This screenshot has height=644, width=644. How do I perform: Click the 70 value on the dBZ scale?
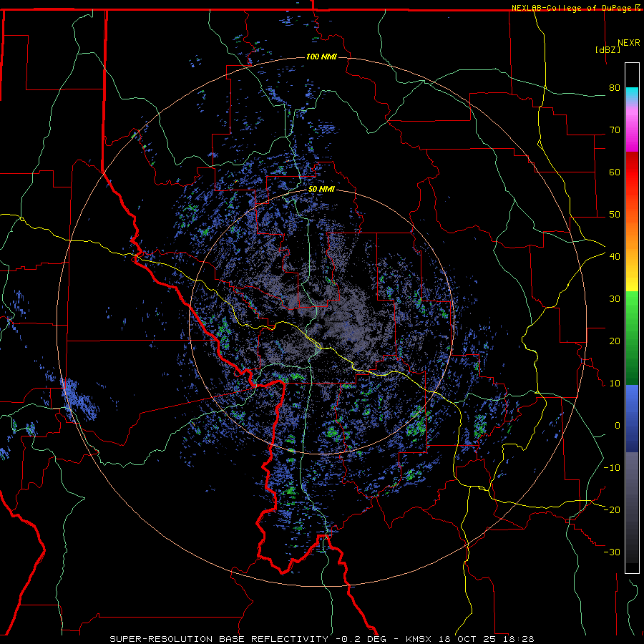(x=615, y=130)
